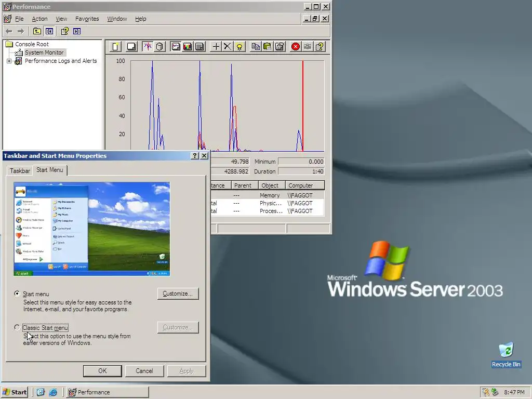The image size is (532, 399).
Task: Click the dialog's question mark help button
Action: 195,156
